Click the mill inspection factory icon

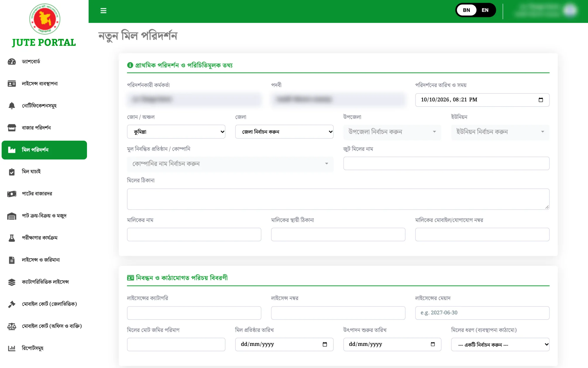(12, 150)
